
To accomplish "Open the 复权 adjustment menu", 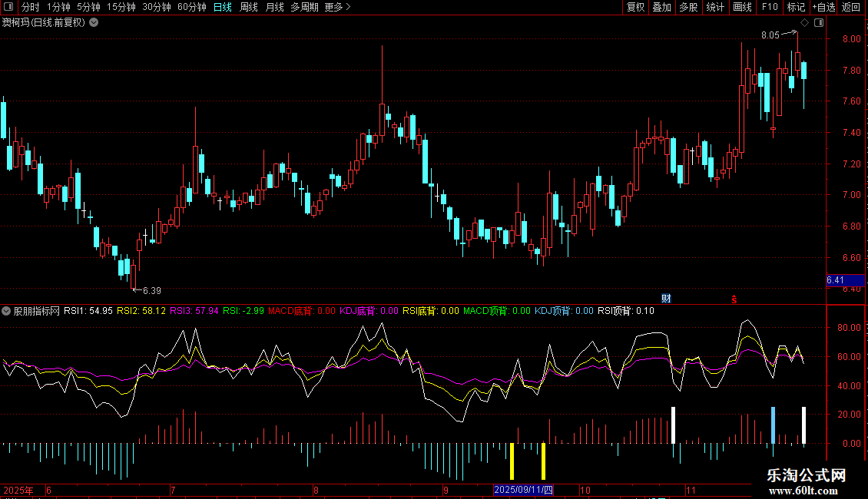I will [635, 7].
